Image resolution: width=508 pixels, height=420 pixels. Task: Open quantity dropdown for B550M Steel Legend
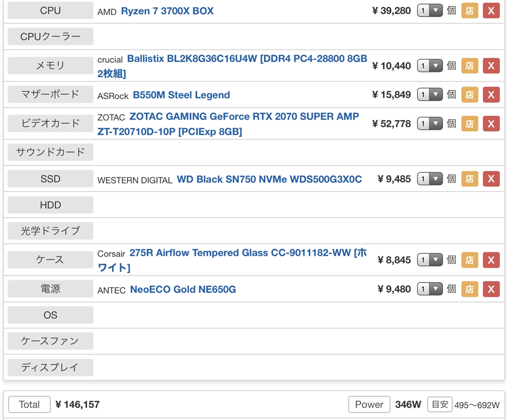coord(430,94)
